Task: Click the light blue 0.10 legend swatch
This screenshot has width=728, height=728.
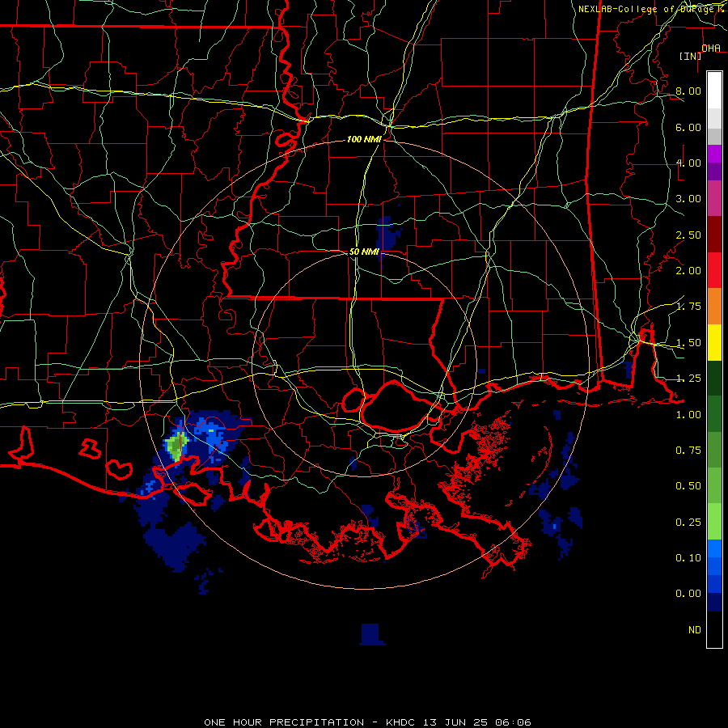Action: pyautogui.click(x=714, y=548)
